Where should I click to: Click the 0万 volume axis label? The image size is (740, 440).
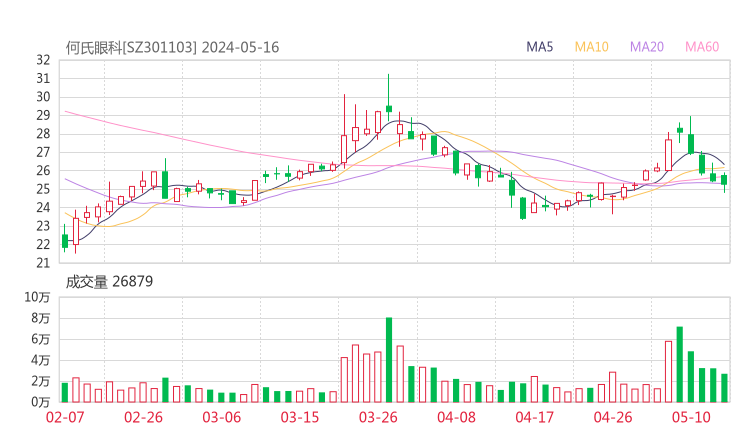[x=41, y=402]
